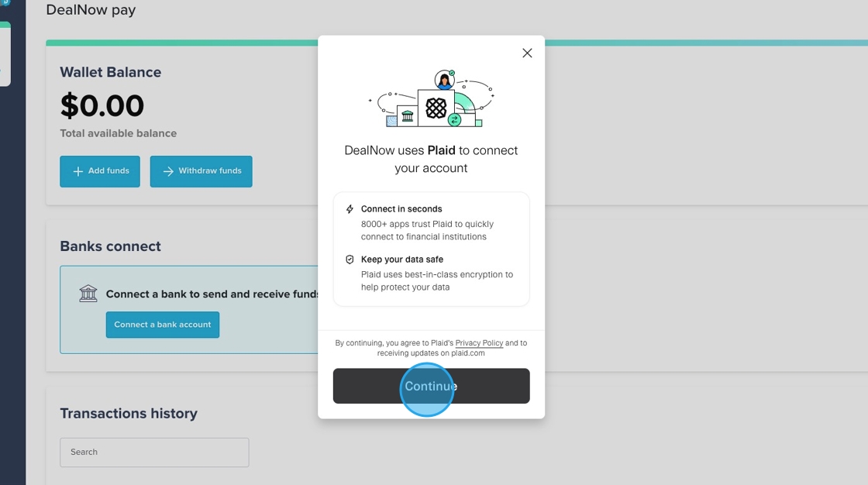Click the $0.00 wallet balance amount

[102, 105]
